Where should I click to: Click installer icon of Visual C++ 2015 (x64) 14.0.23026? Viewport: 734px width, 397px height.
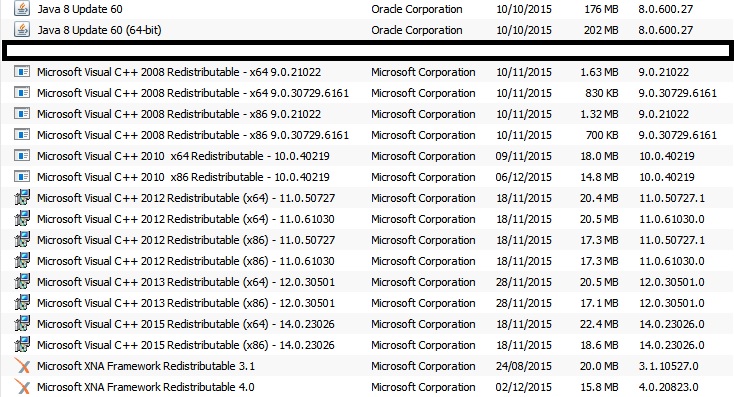(22, 323)
